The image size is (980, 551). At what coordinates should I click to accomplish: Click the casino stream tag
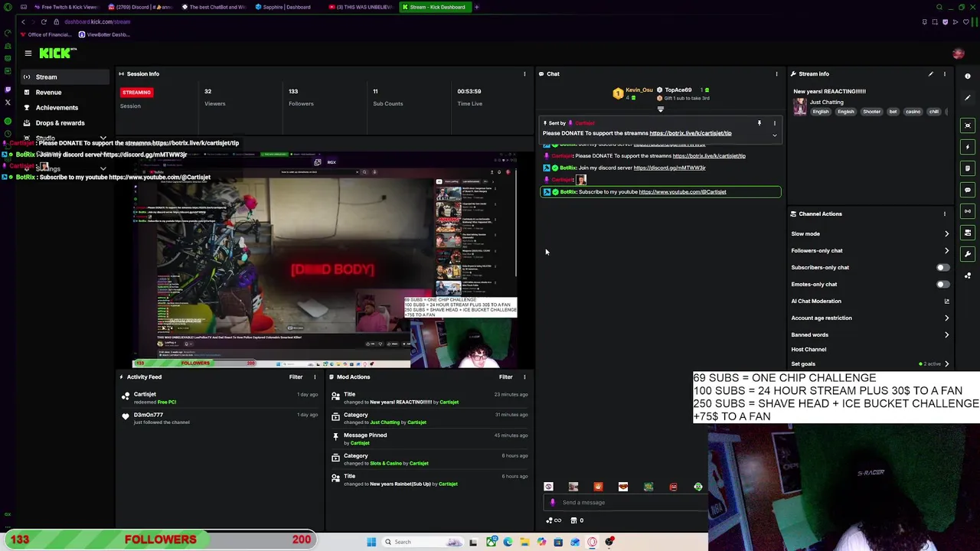(913, 112)
